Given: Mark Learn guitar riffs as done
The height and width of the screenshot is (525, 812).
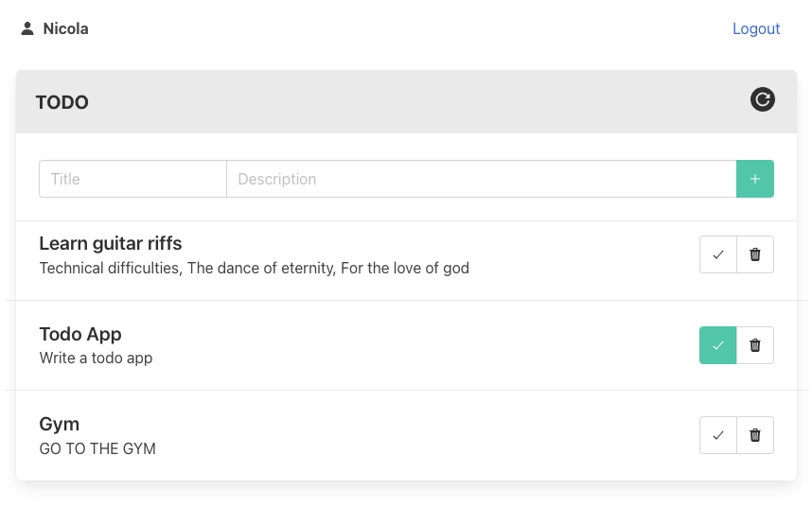Looking at the screenshot, I should pos(717,254).
